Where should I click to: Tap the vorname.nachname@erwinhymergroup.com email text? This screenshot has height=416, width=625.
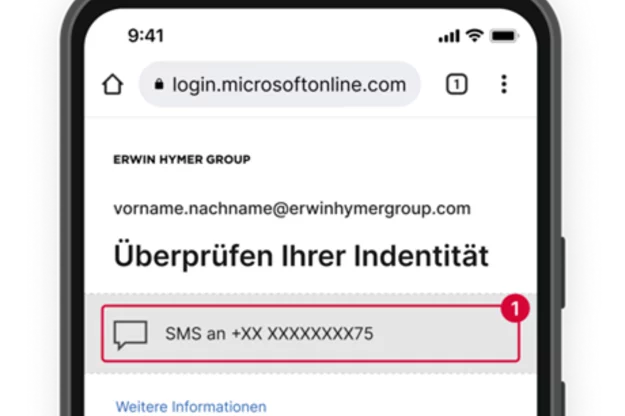[292, 209]
